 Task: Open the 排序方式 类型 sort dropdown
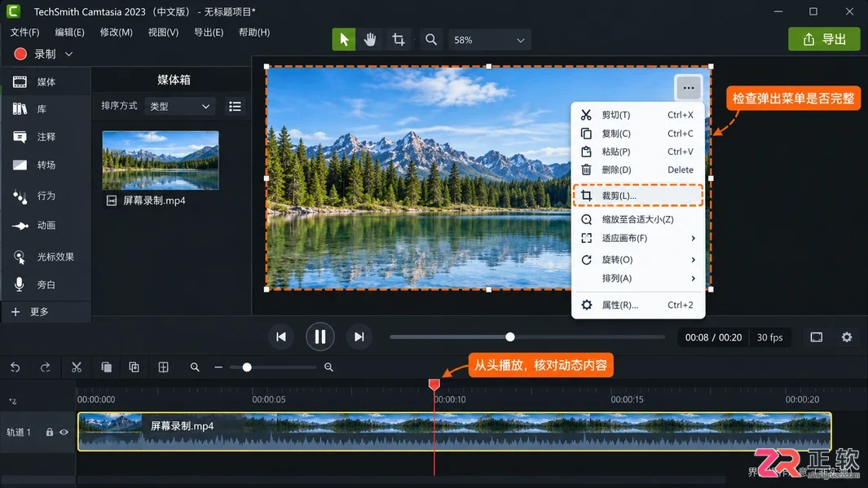pyautogui.click(x=180, y=106)
